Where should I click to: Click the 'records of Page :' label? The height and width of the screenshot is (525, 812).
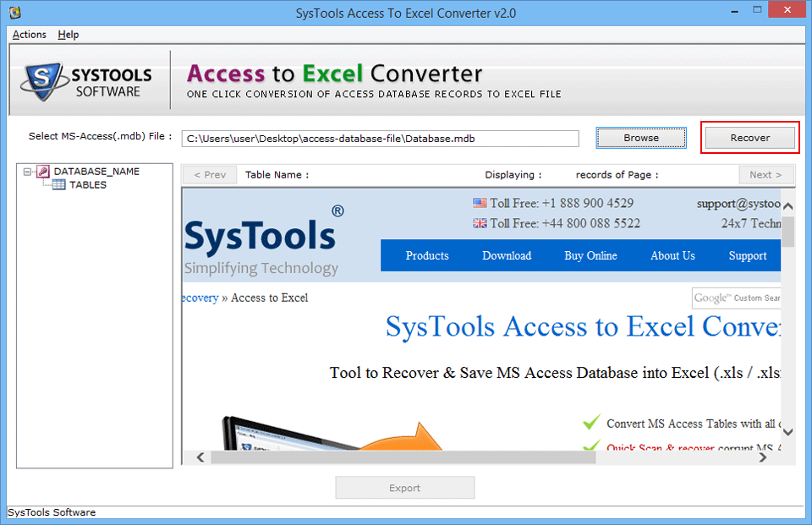617,175
